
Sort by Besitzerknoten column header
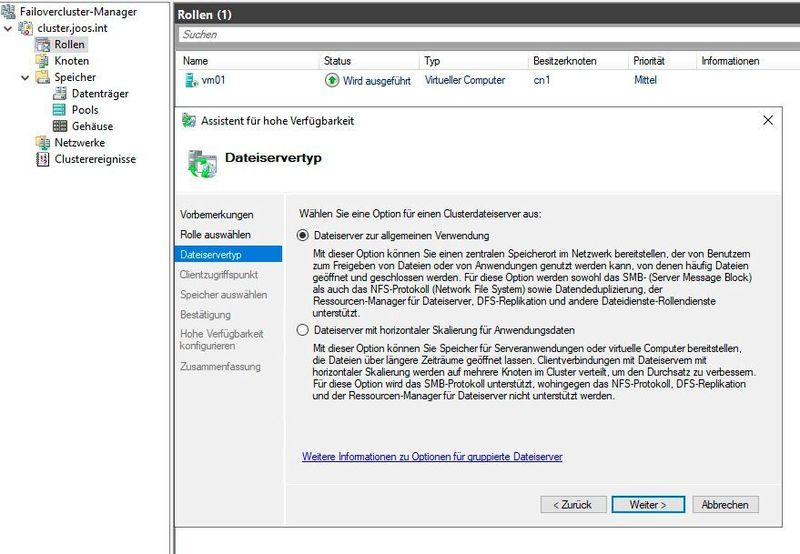[x=565, y=61]
